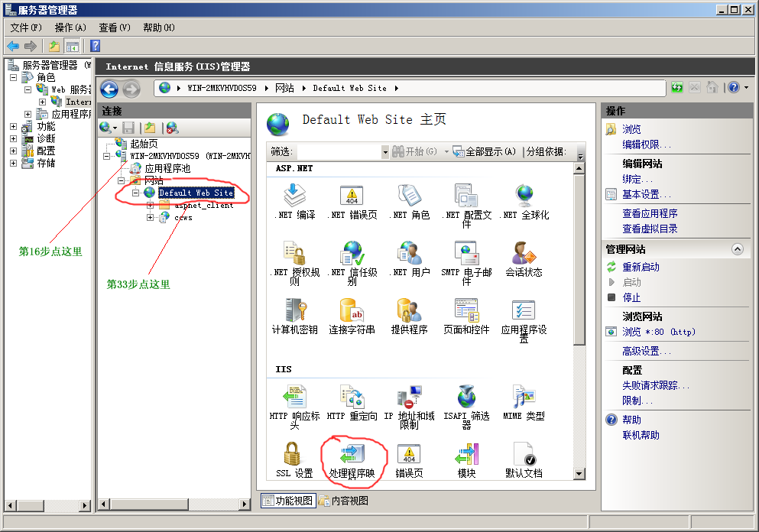759x532 pixels.
Task: Click the 重新启动 link in actions pane
Action: pos(641,267)
